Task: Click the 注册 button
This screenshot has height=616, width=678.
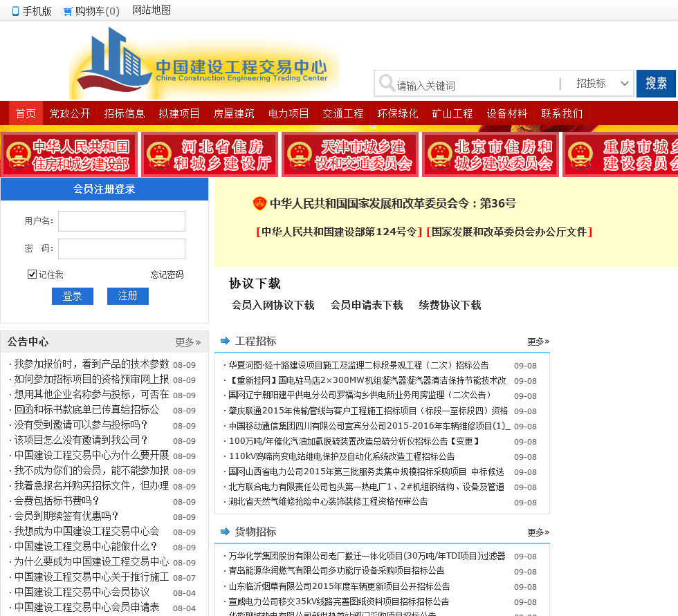Action: (128, 297)
